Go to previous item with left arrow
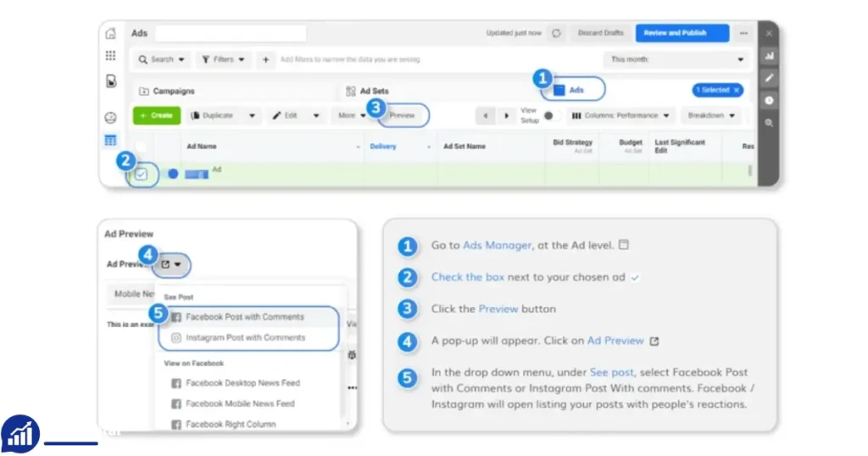Image resolution: width=868 pixels, height=456 pixels. click(486, 115)
